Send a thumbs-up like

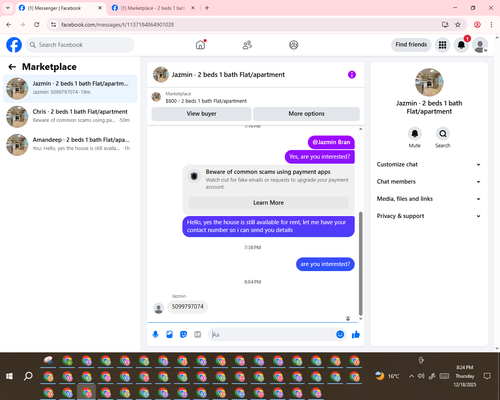[356, 334]
